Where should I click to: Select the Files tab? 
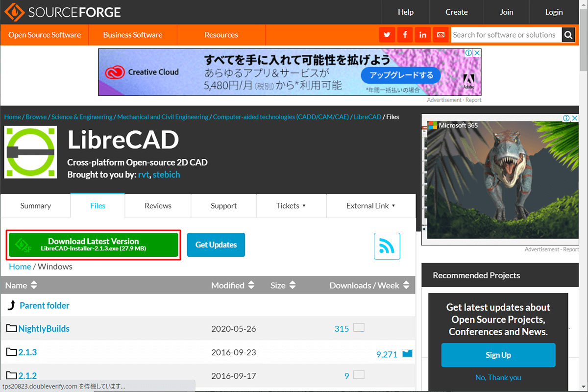(x=98, y=206)
